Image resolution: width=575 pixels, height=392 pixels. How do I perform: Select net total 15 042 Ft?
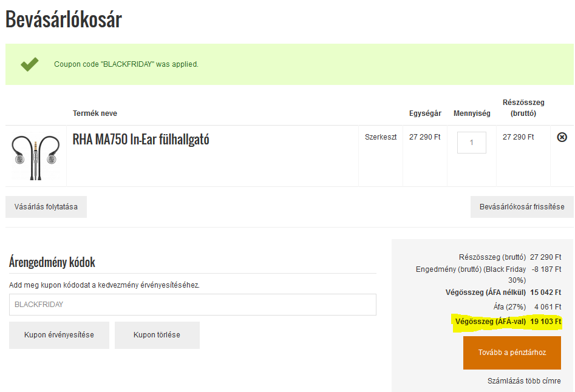tap(546, 292)
